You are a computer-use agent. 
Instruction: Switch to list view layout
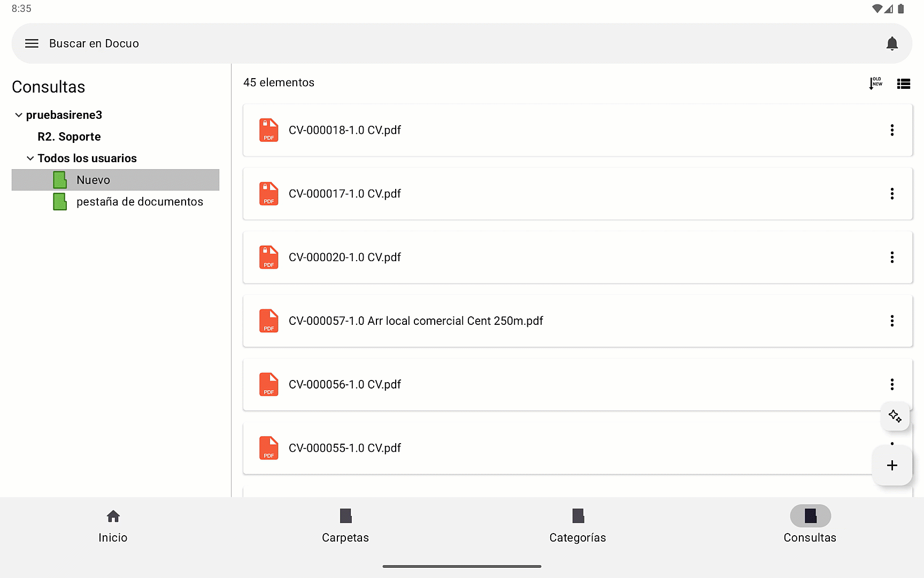[904, 83]
